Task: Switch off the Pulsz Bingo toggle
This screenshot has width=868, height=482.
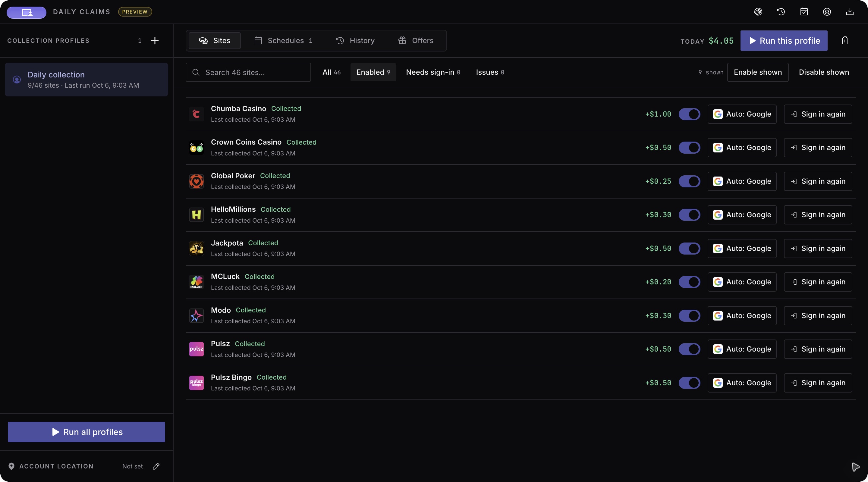Action: 689,383
